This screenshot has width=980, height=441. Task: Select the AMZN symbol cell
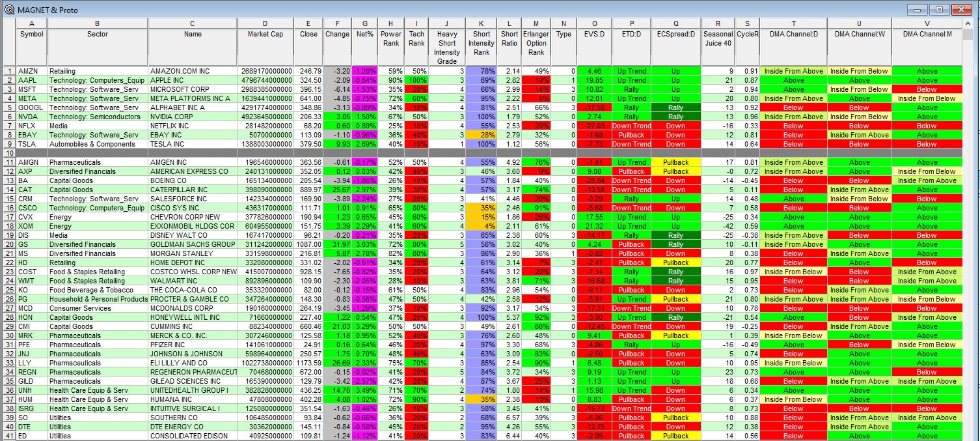click(x=32, y=71)
